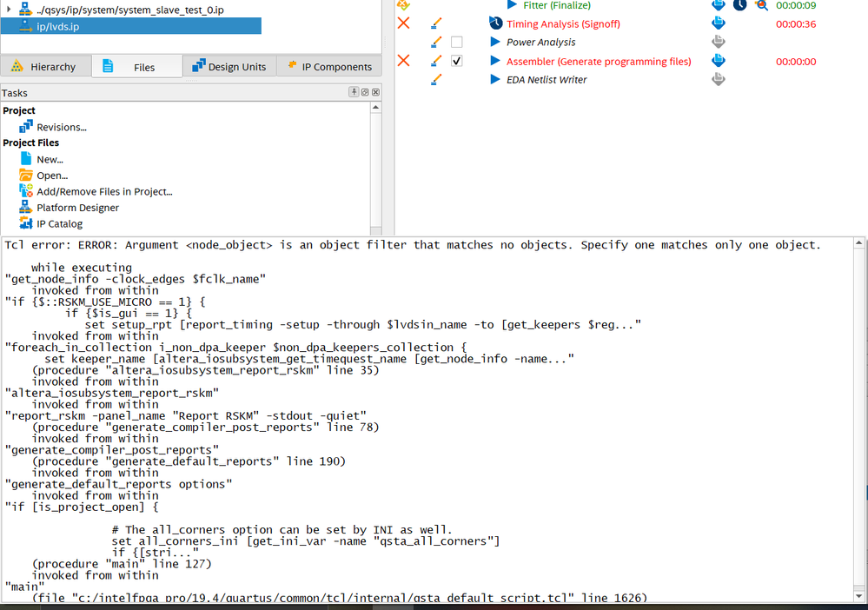Click the 00:00:36 elapsed time
Viewport: 868px width, 610px height.
(x=796, y=23)
